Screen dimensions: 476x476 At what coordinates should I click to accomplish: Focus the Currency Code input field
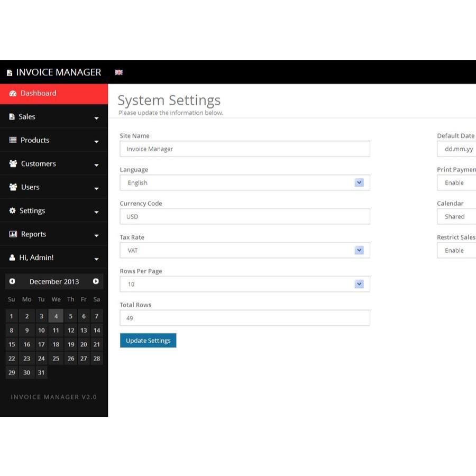pyautogui.click(x=245, y=216)
